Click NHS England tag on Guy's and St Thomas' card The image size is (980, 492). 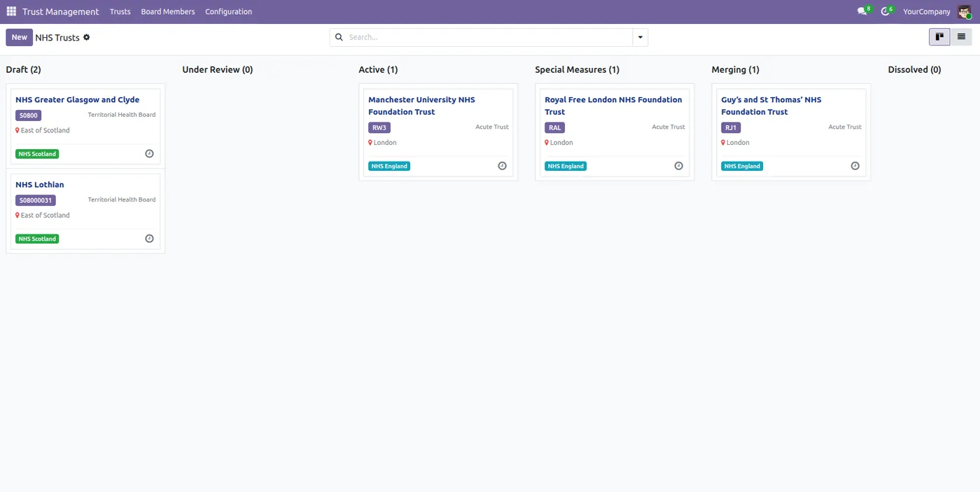coord(742,166)
